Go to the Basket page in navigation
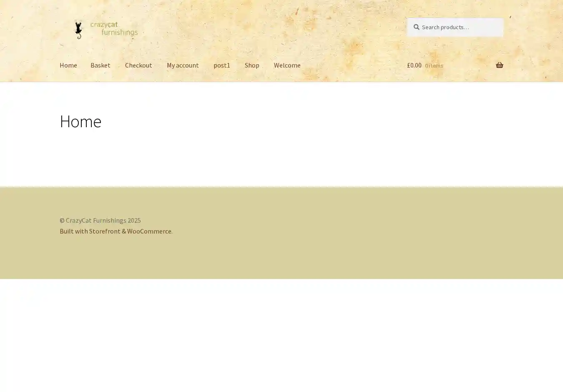Viewport: 563px width, 392px height. 100,65
